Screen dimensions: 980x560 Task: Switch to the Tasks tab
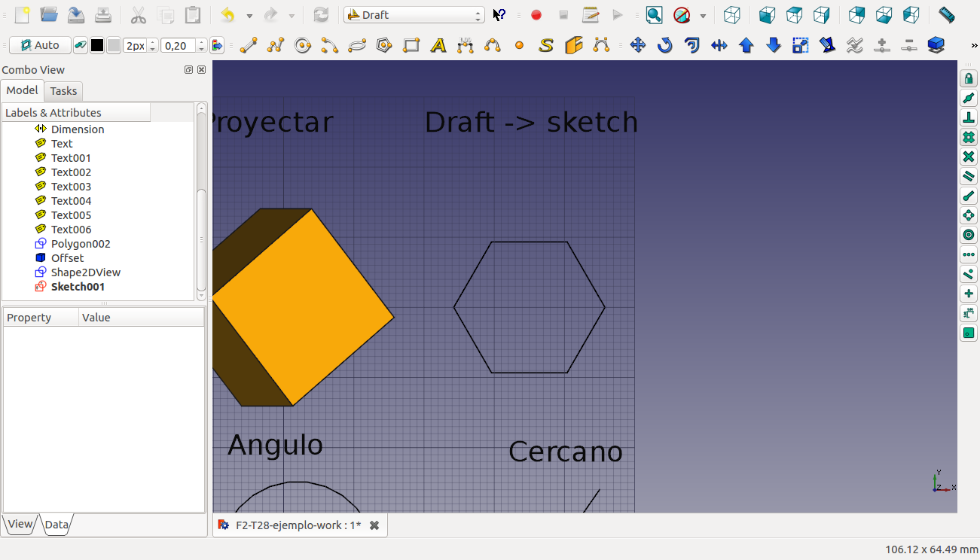[63, 91]
